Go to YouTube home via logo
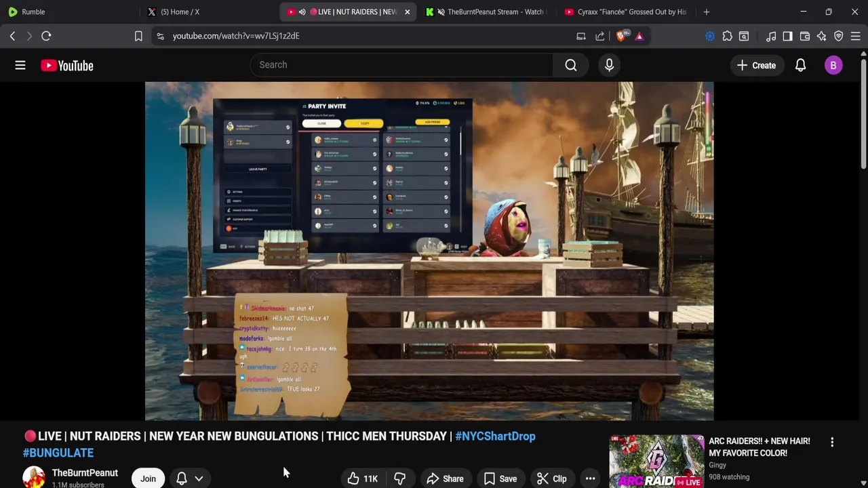This screenshot has height=488, width=868. tap(66, 65)
